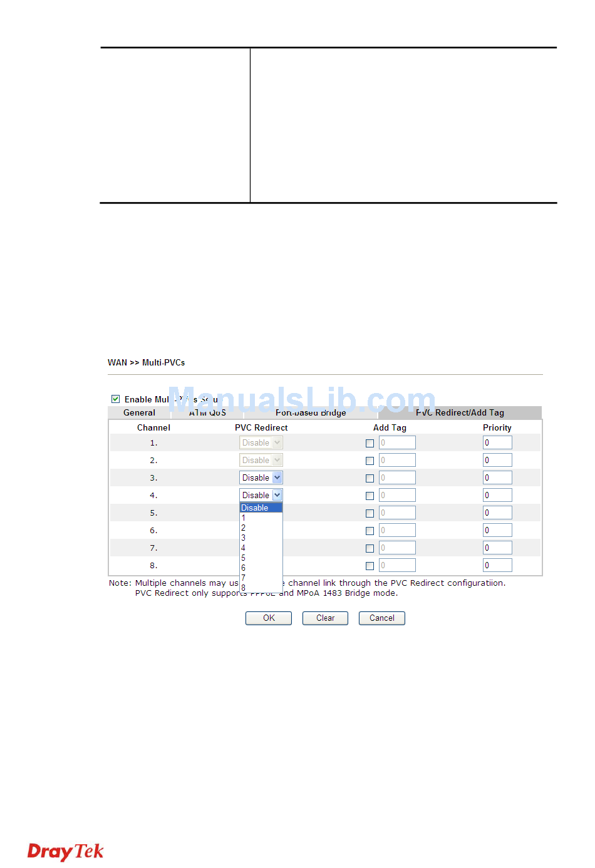Screen dimensions: 595x868
Task: Choose option 7 in the dropdown list
Action: click(261, 578)
